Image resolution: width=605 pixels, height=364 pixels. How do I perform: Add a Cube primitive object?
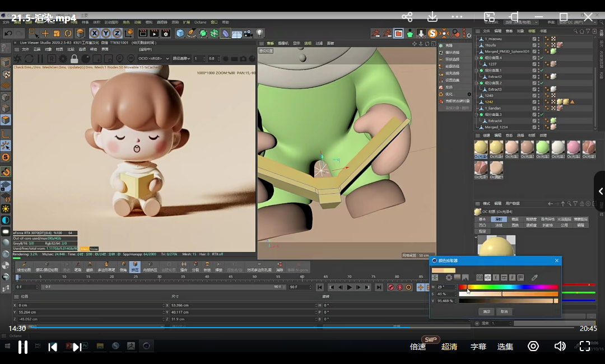pyautogui.click(x=180, y=34)
